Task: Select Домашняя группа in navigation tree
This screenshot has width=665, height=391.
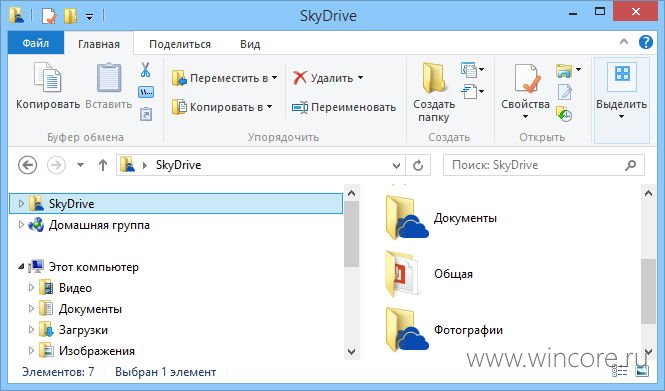Action: [99, 225]
